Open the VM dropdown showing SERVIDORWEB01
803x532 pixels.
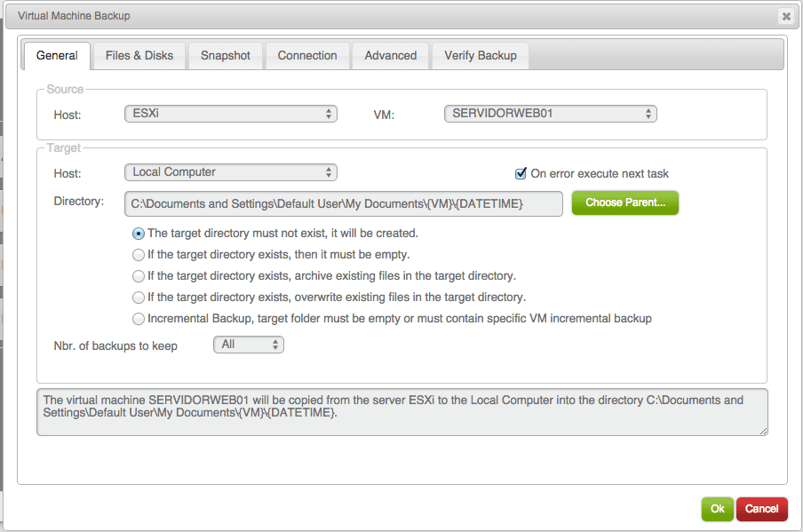point(550,113)
